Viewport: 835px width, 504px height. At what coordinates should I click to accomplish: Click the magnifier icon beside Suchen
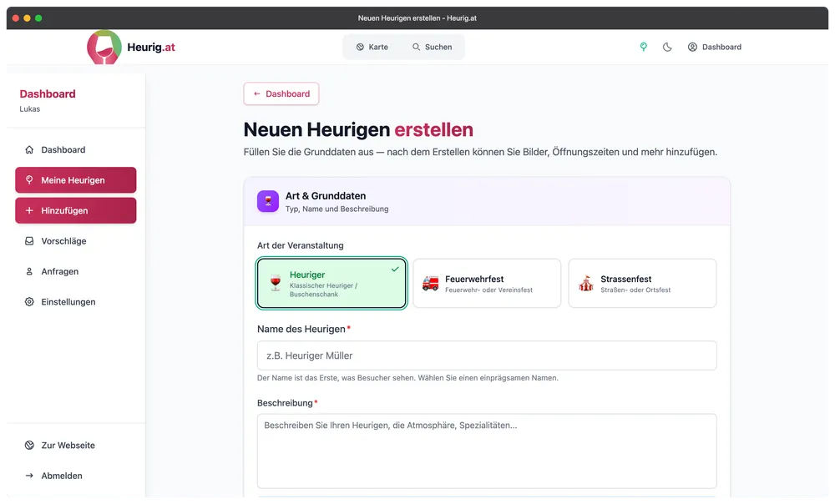pos(417,47)
